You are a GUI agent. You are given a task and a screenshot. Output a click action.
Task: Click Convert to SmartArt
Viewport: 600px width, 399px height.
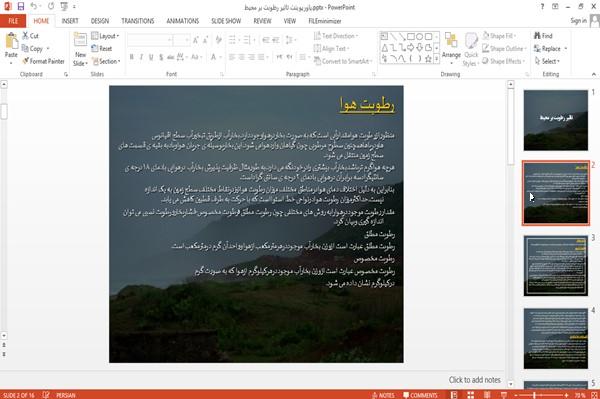point(343,61)
